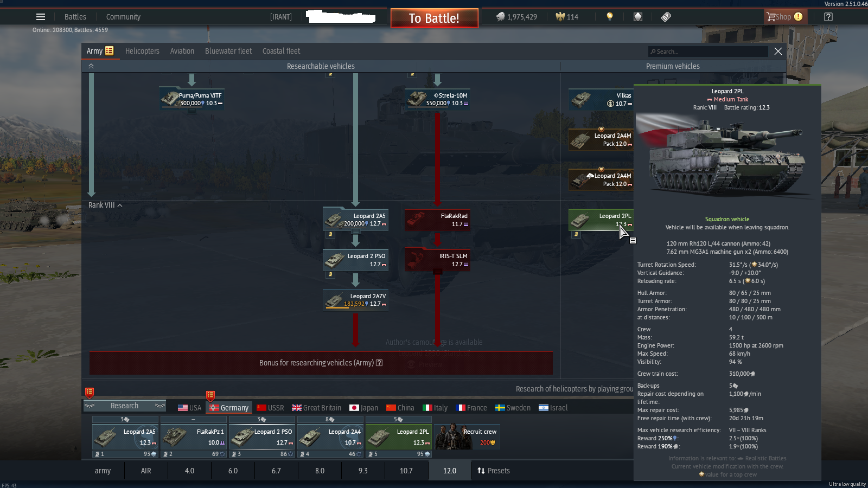The image size is (868, 488).
Task: Expand the Research dropdown panel
Action: 124,406
